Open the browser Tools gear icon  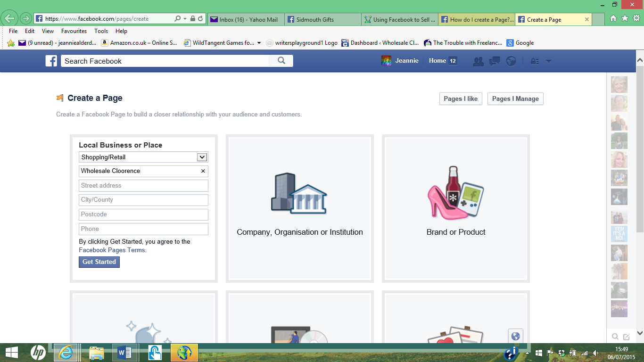636,18
